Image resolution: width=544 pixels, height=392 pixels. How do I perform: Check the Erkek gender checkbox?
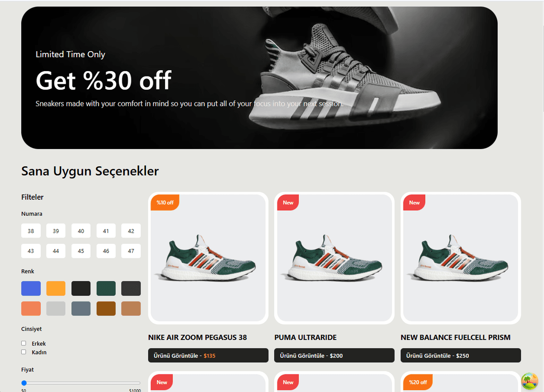click(24, 344)
